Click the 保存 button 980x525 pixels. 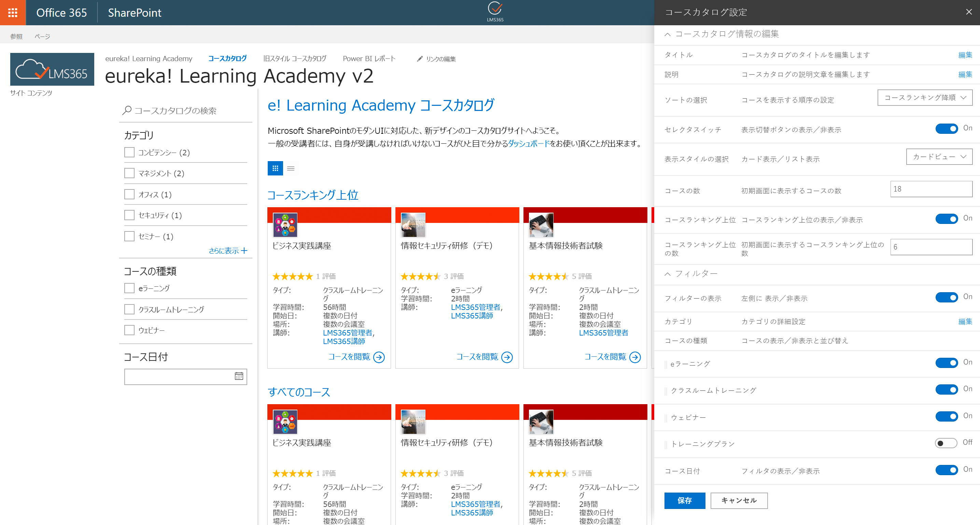684,500
